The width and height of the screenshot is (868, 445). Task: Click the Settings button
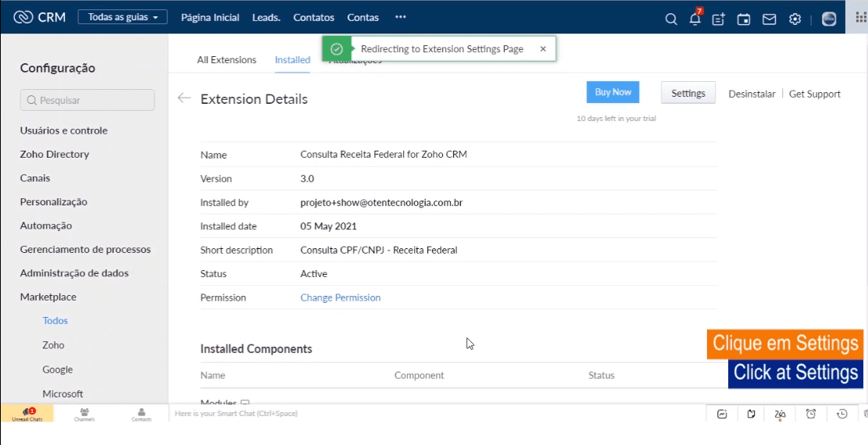coord(688,93)
